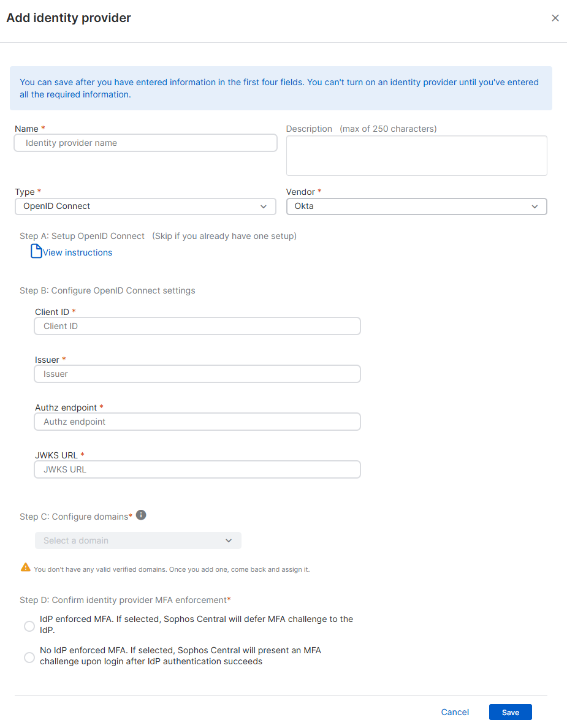Open the Select a domain dropdown

pos(138,540)
